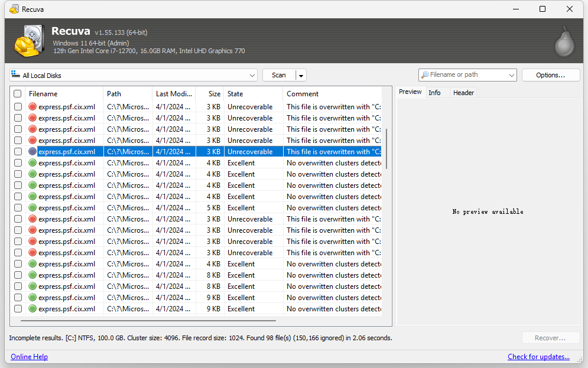Sort by the Last Modified column header
The width and height of the screenshot is (588, 368).
point(174,94)
